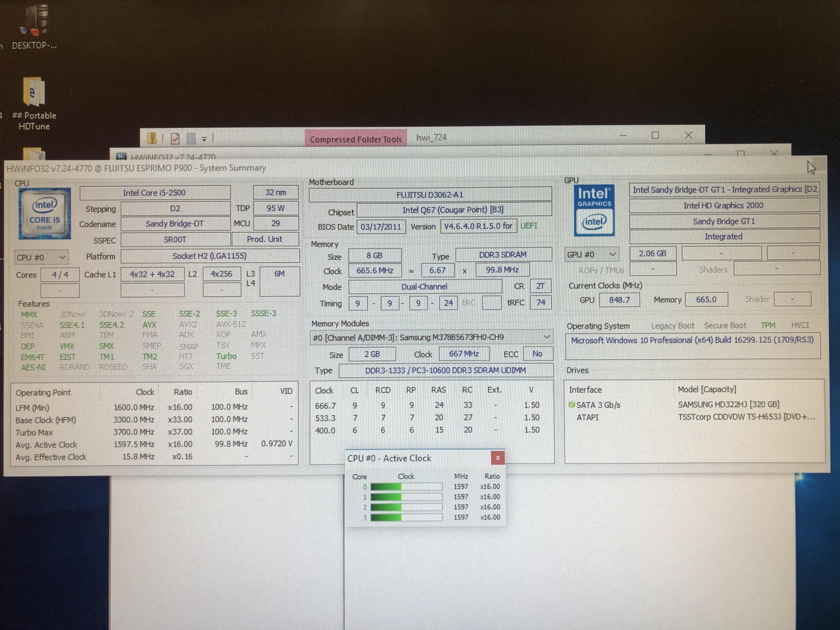Click the SSE4.2 feature label
Screen dimensions: 840x630
[112, 325]
